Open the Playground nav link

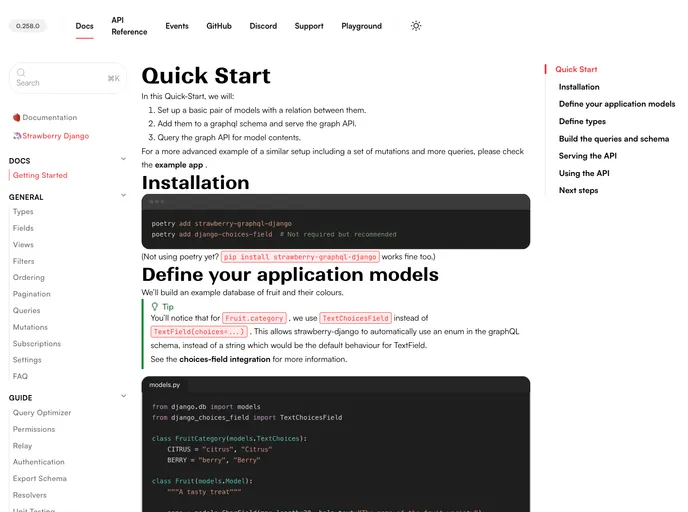coord(362,26)
